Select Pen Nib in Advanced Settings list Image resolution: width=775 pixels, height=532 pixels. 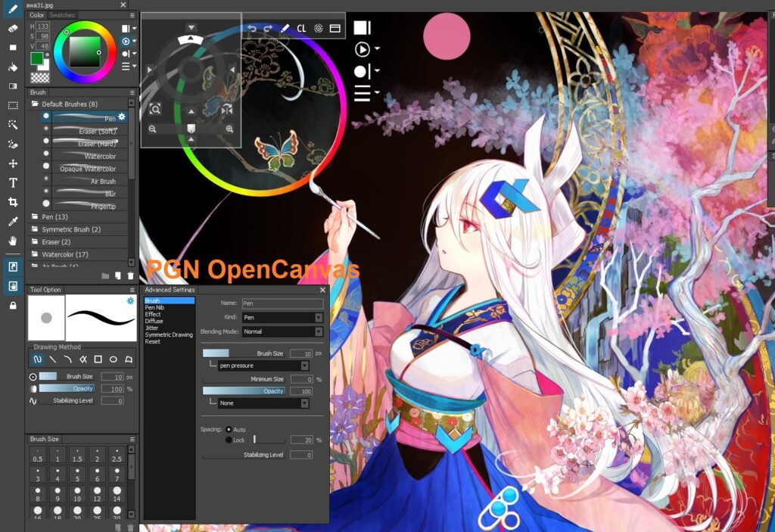154,307
